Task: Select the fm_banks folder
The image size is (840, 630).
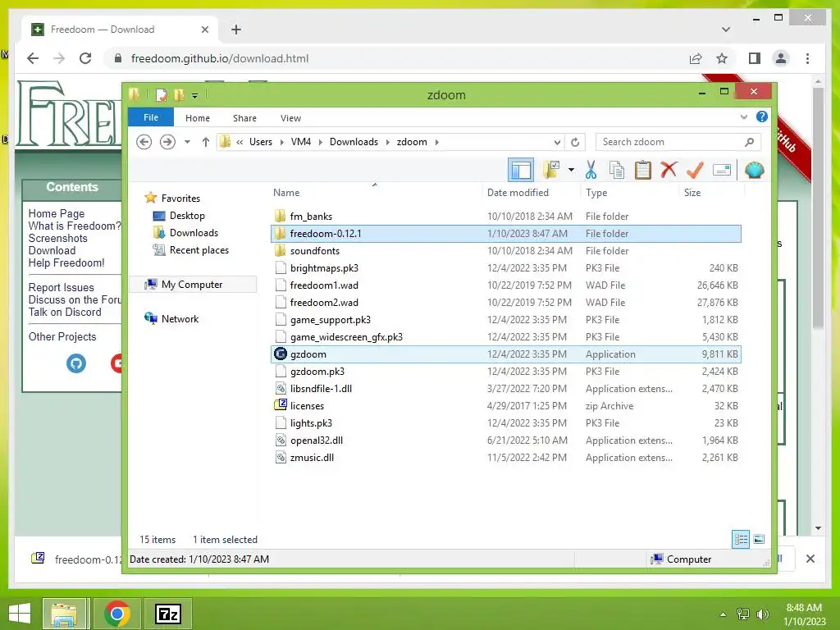Action: [x=311, y=217]
